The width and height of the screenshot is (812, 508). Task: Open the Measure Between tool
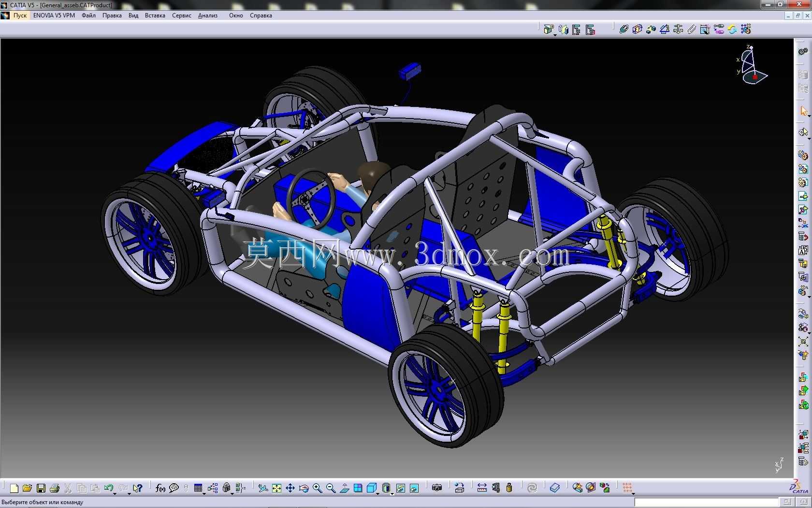tap(482, 488)
